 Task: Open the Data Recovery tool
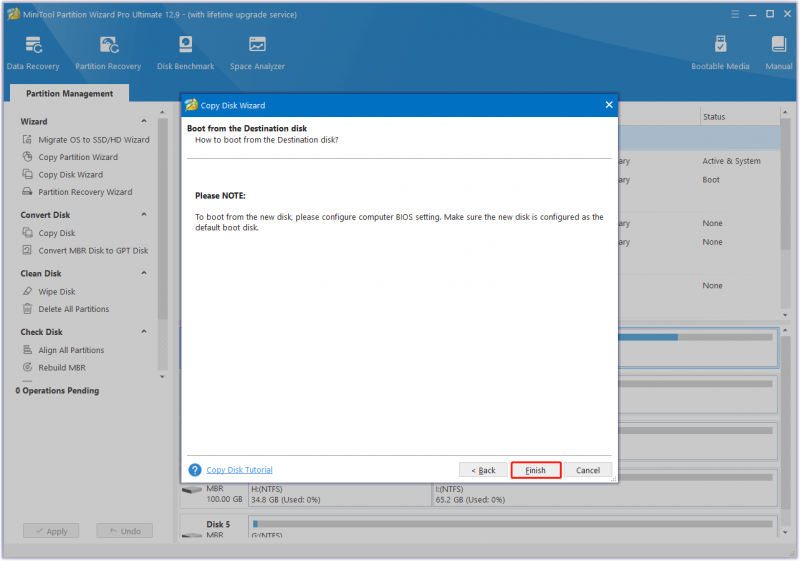(33, 53)
